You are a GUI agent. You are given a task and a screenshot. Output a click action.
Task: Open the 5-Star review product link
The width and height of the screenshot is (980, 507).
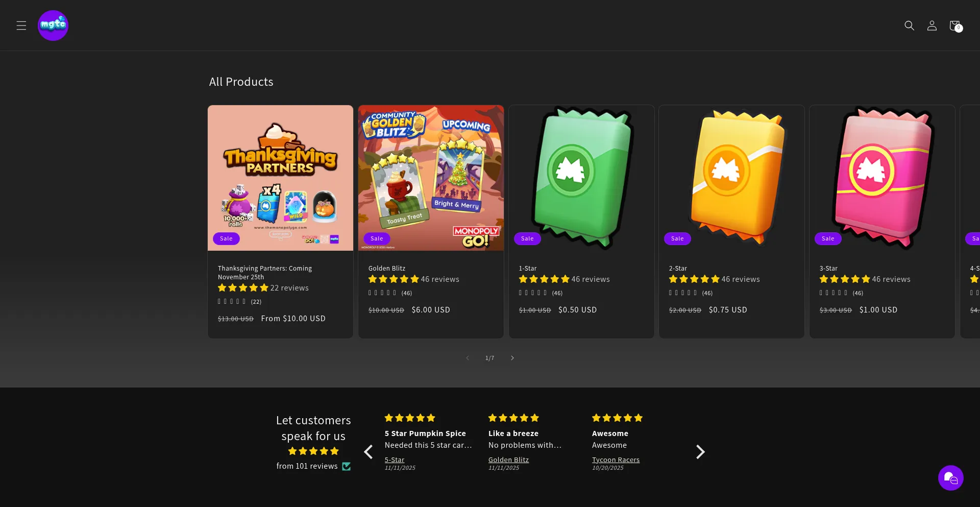[395, 460]
